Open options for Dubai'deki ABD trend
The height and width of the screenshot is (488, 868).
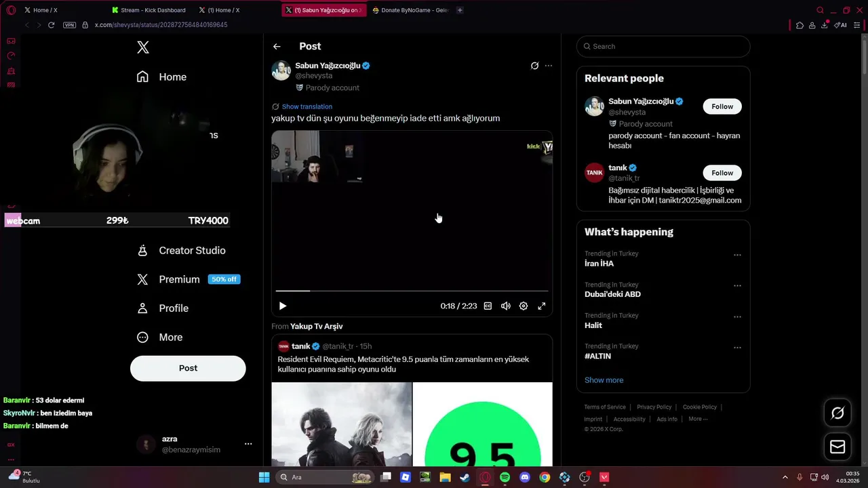[x=737, y=286]
